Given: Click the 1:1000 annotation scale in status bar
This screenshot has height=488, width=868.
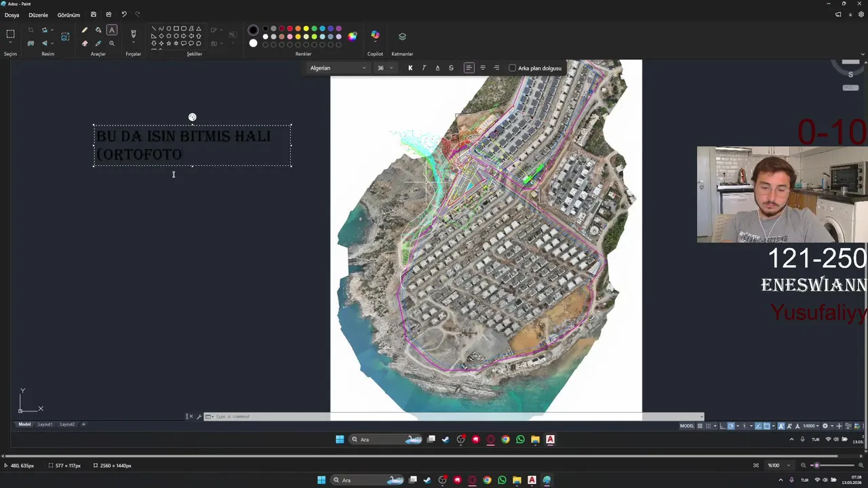Looking at the screenshot, I should coord(809,426).
